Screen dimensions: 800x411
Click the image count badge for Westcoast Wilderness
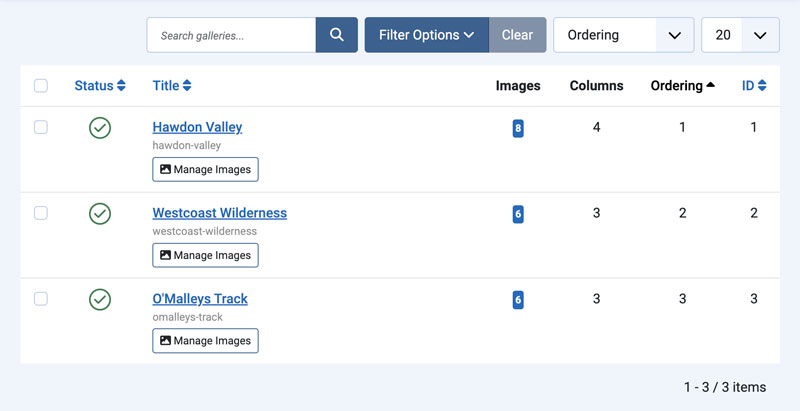[x=518, y=214]
